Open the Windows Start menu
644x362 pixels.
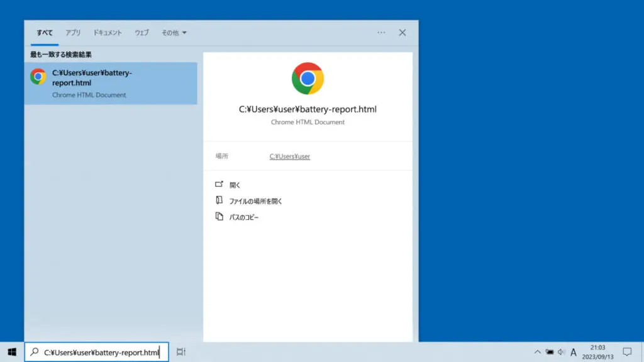click(x=12, y=352)
